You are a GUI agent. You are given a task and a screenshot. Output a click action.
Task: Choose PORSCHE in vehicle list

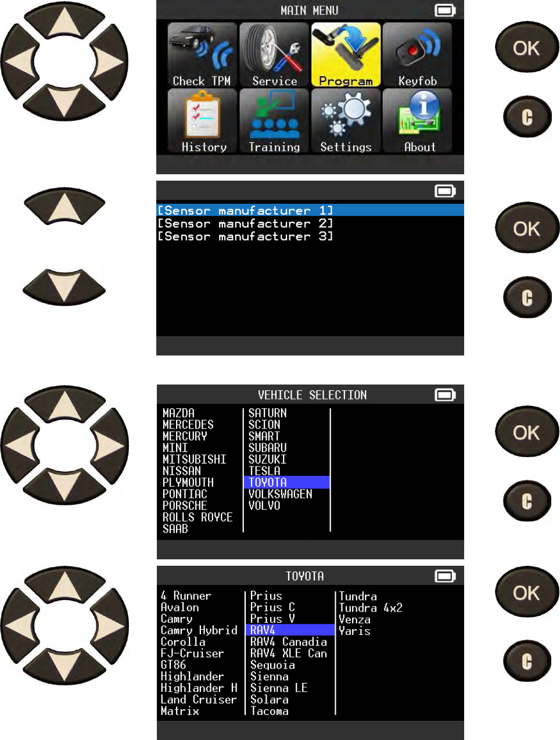click(x=184, y=506)
